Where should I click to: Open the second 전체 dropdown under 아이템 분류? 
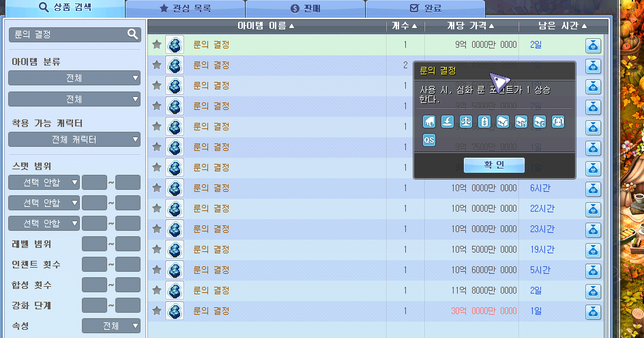74,99
